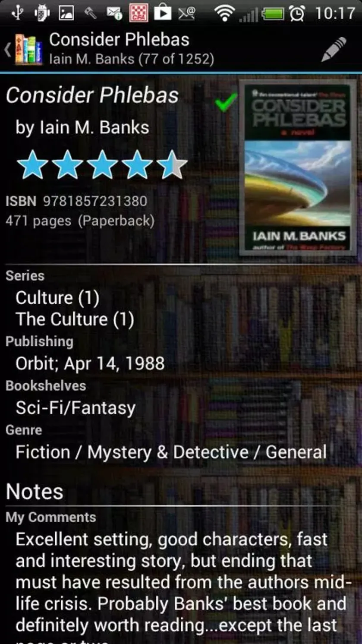The width and height of the screenshot is (362, 644).
Task: Set rating to the first star
Action: click(x=32, y=164)
